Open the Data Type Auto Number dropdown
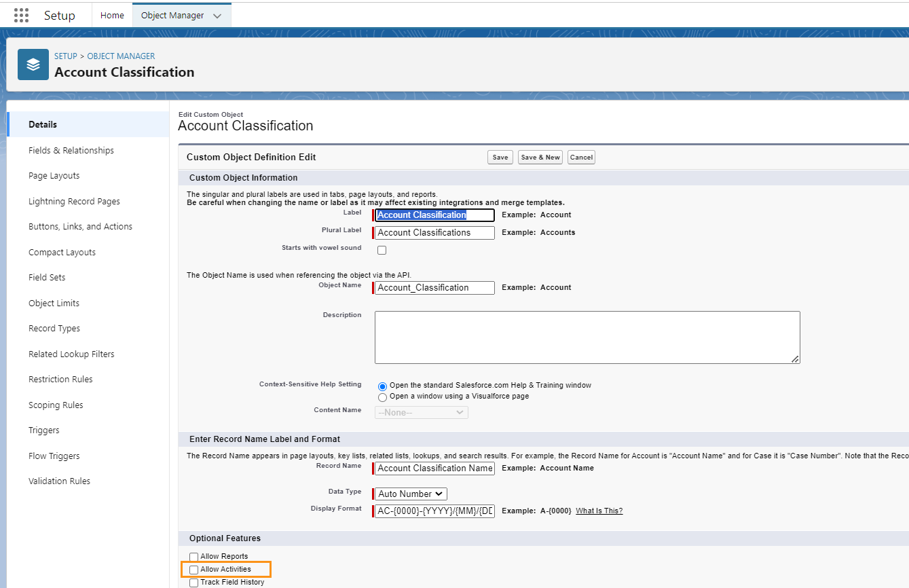The height and width of the screenshot is (588, 909). [411, 494]
